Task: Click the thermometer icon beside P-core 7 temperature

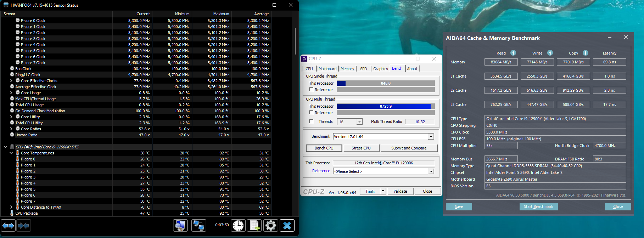Action: pos(18,201)
